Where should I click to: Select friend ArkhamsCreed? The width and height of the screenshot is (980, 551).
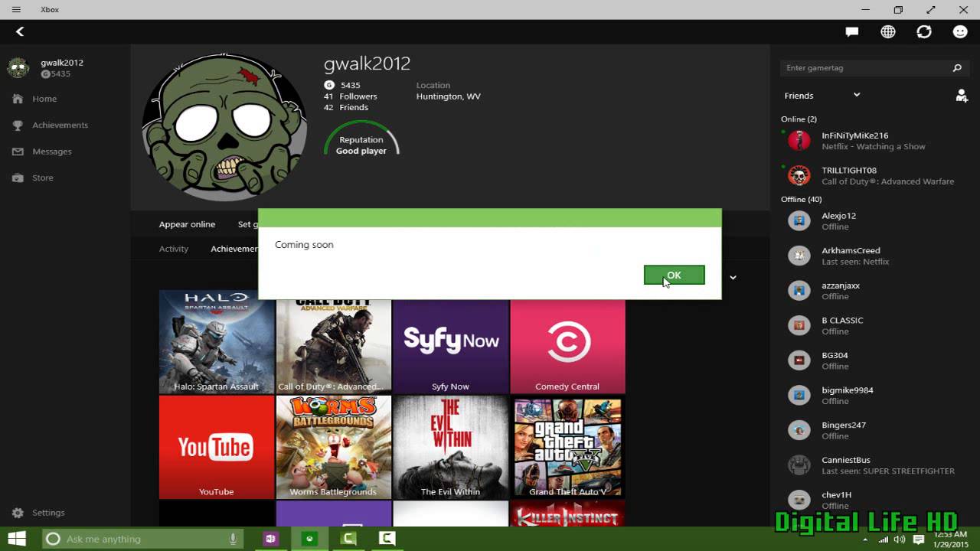click(874, 256)
